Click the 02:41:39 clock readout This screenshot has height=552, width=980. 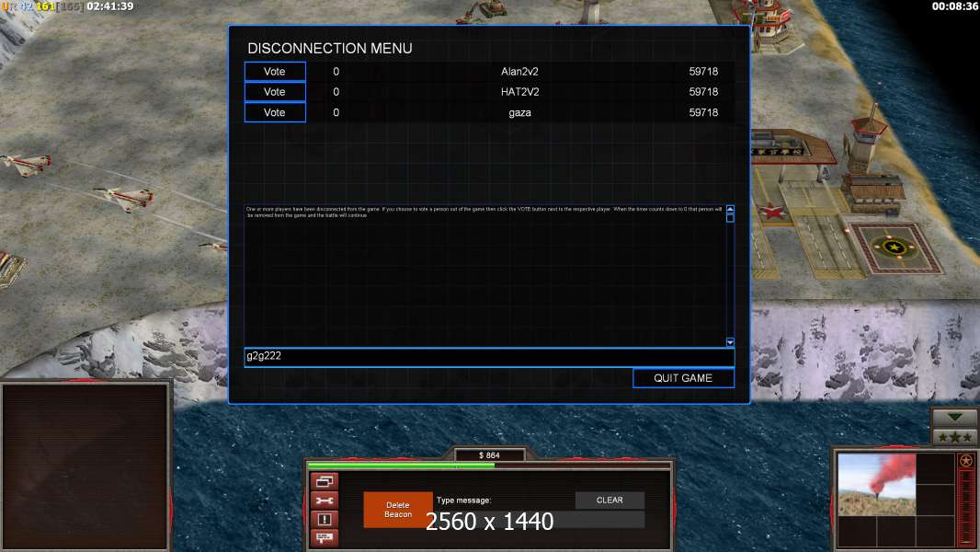pyautogui.click(x=110, y=6)
